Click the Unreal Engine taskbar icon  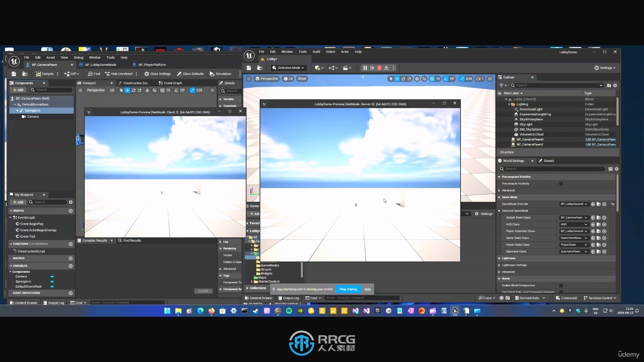pyautogui.click(x=455, y=311)
